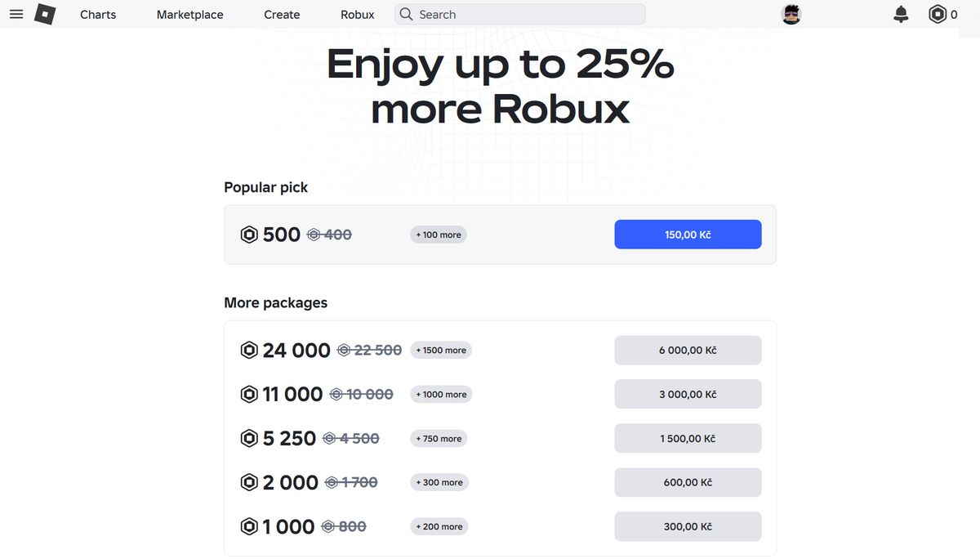Click the "+ 100 more" bonus badge
Screen dimensions: 980x559
point(439,235)
